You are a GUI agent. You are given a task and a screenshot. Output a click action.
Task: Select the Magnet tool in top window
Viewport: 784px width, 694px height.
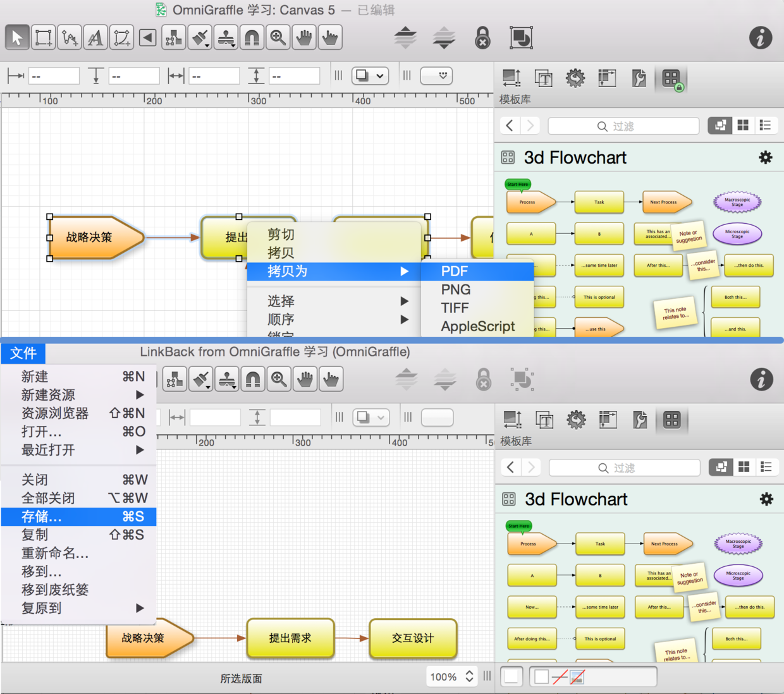[x=252, y=37]
